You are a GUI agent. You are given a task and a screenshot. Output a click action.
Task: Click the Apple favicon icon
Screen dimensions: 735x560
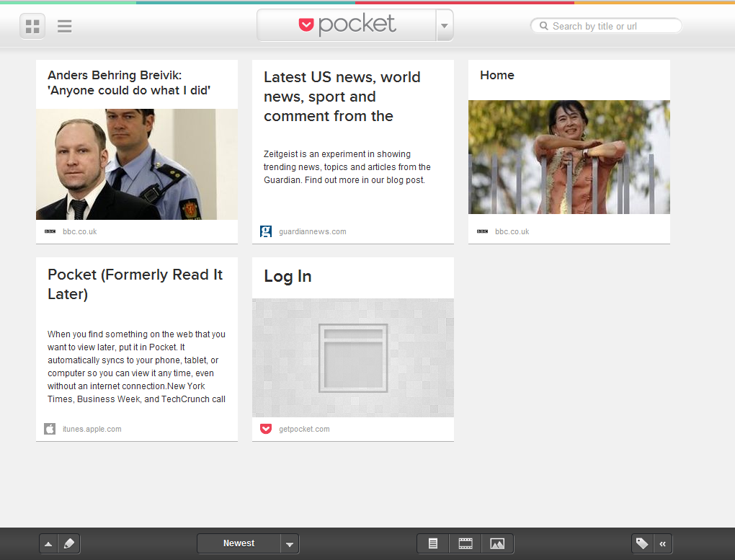(50, 429)
